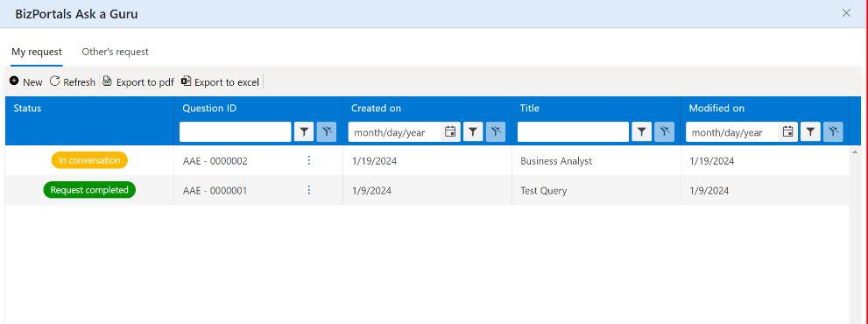This screenshot has height=324, width=868.
Task: Apply the Question ID filter
Action: pos(304,132)
